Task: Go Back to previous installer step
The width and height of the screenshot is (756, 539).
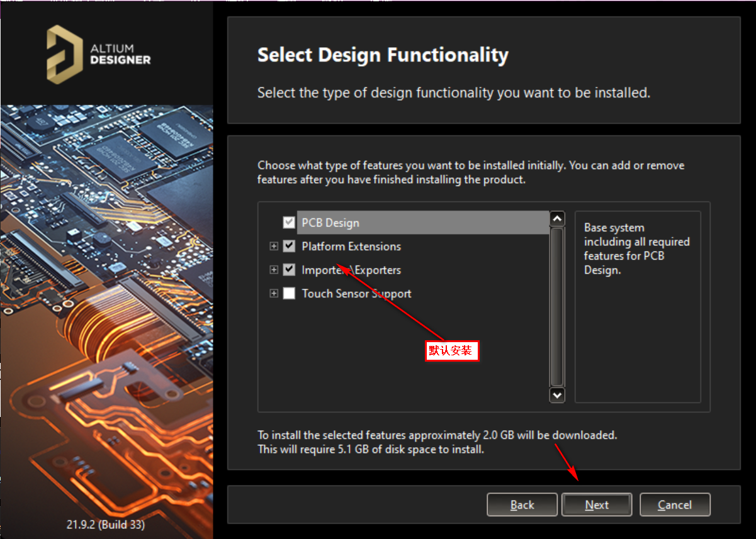Action: click(522, 504)
